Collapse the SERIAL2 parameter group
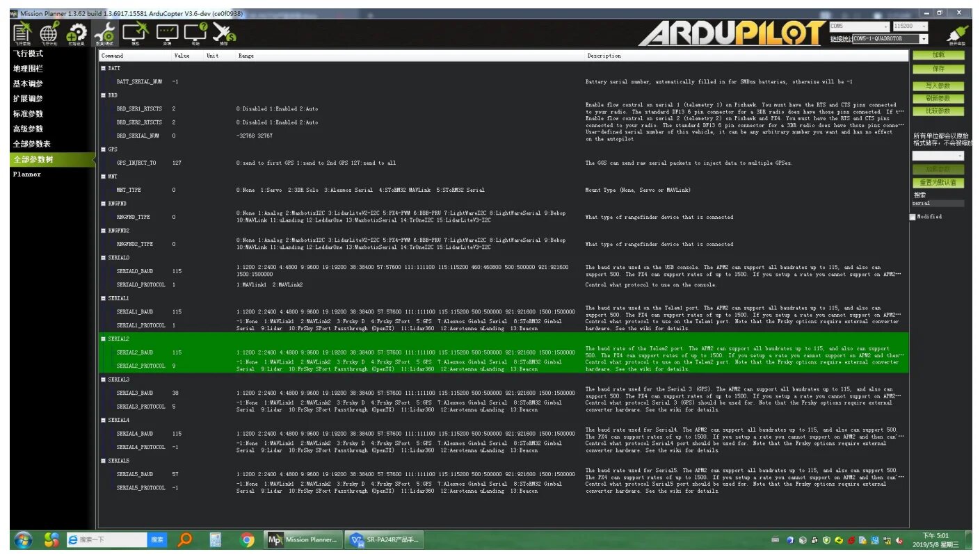Screen dimensions: 980x554 point(104,339)
